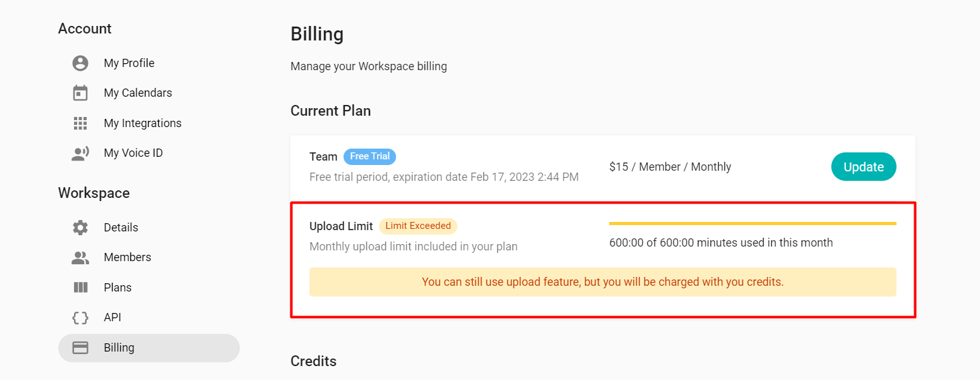Click the Plans columns icon
The image size is (980, 380).
80,288
